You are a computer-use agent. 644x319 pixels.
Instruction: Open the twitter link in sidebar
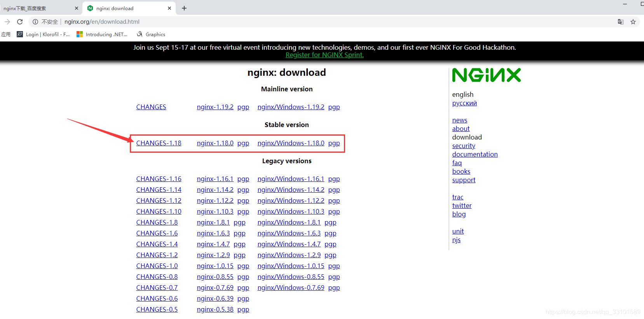462,206
